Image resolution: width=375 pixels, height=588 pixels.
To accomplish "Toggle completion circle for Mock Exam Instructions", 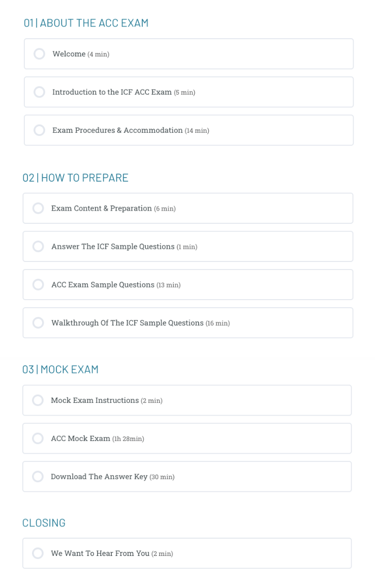I will click(x=38, y=400).
